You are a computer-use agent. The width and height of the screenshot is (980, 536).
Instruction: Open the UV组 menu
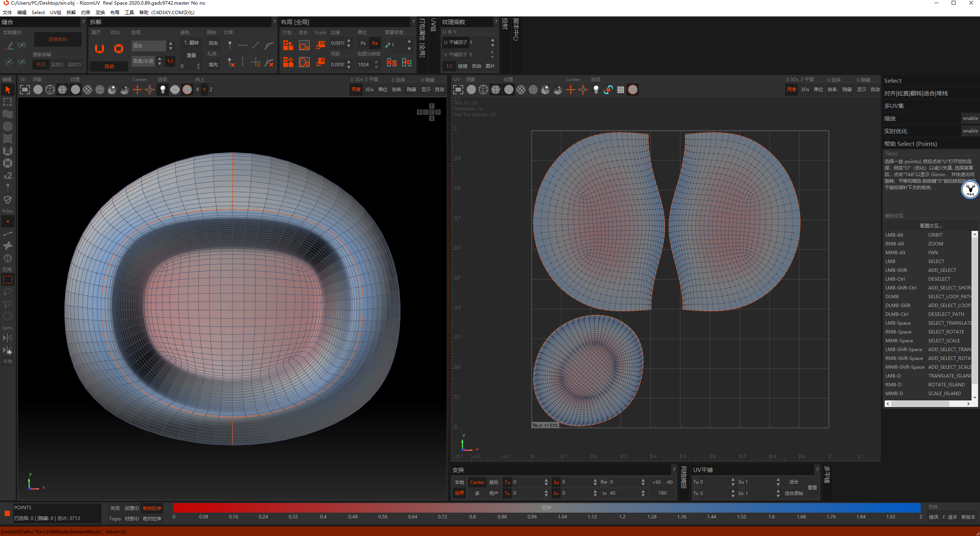pyautogui.click(x=56, y=12)
